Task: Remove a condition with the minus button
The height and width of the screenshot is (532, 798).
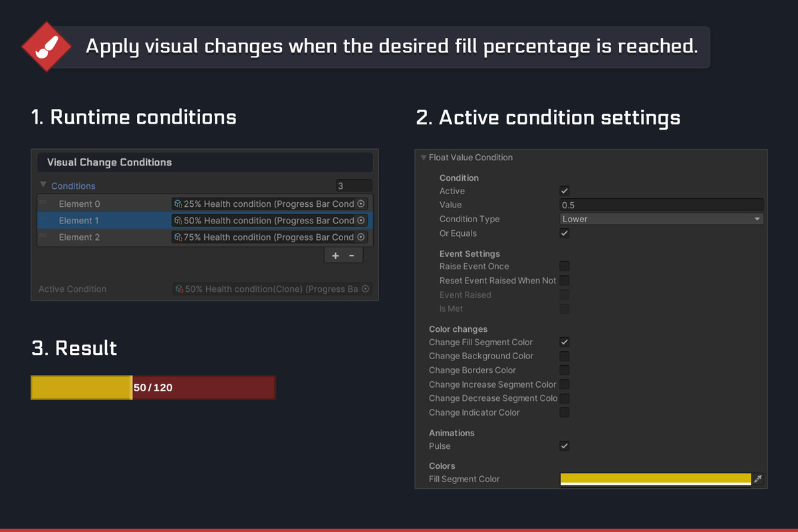Action: (352, 256)
